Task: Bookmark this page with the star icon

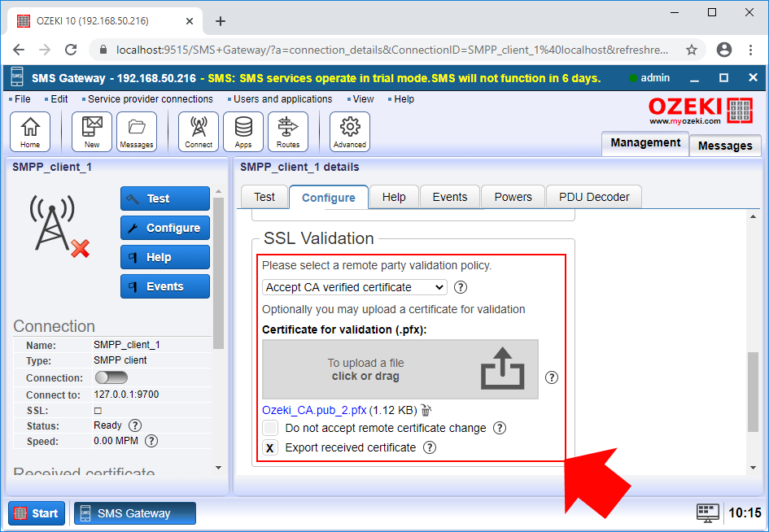Action: (692, 50)
